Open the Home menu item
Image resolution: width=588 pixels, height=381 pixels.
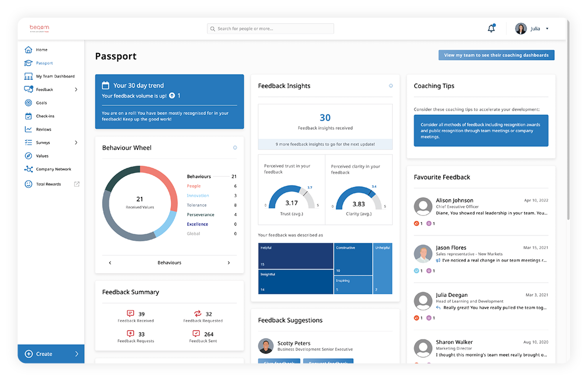coord(42,50)
